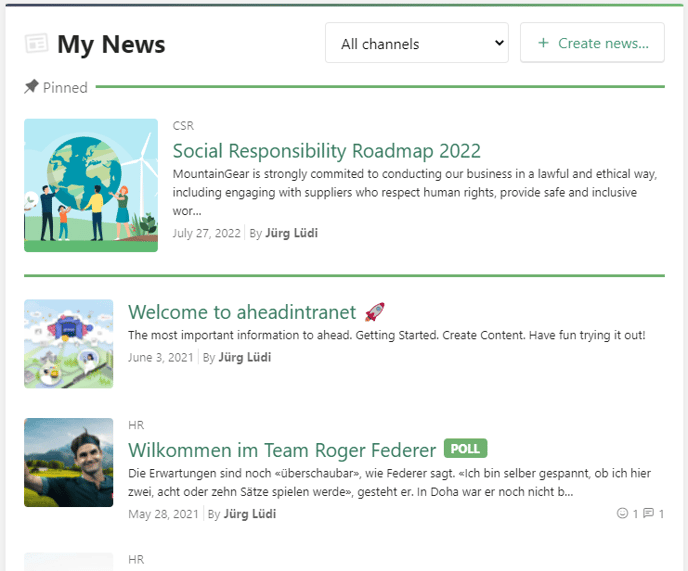This screenshot has height=571, width=688.
Task: Click the MountainGear summary text
Action: tap(415, 192)
